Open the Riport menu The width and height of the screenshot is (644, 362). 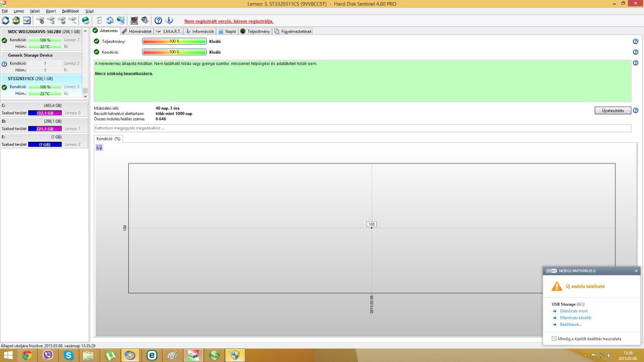51,11
